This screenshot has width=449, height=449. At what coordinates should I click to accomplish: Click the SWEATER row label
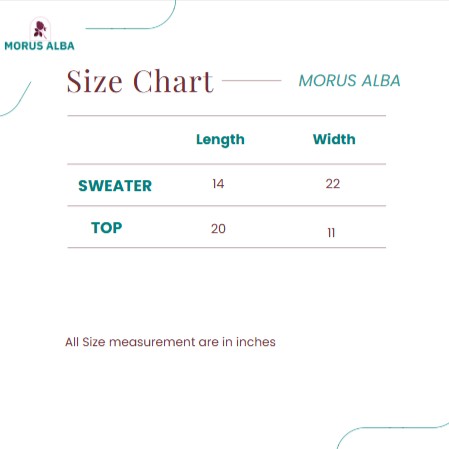(115, 186)
